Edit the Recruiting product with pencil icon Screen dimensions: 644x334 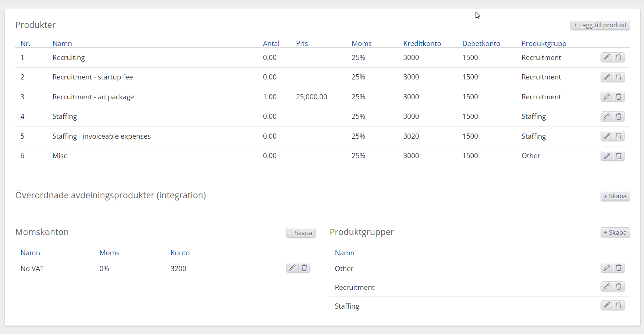pos(606,57)
